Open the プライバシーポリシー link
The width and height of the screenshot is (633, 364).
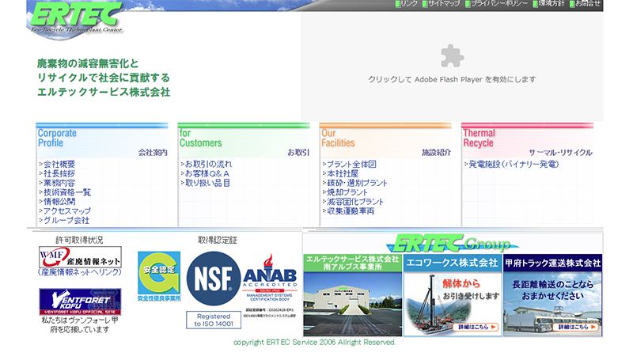point(497,4)
